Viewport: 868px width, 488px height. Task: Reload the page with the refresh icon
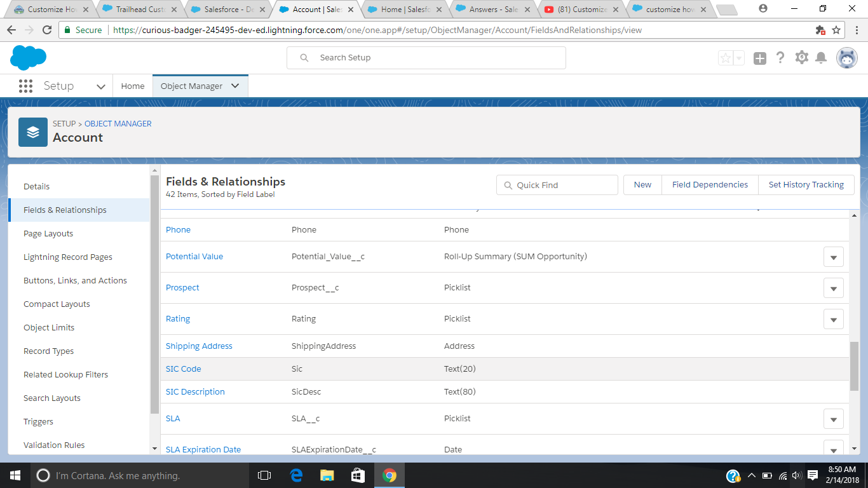pyautogui.click(x=47, y=30)
